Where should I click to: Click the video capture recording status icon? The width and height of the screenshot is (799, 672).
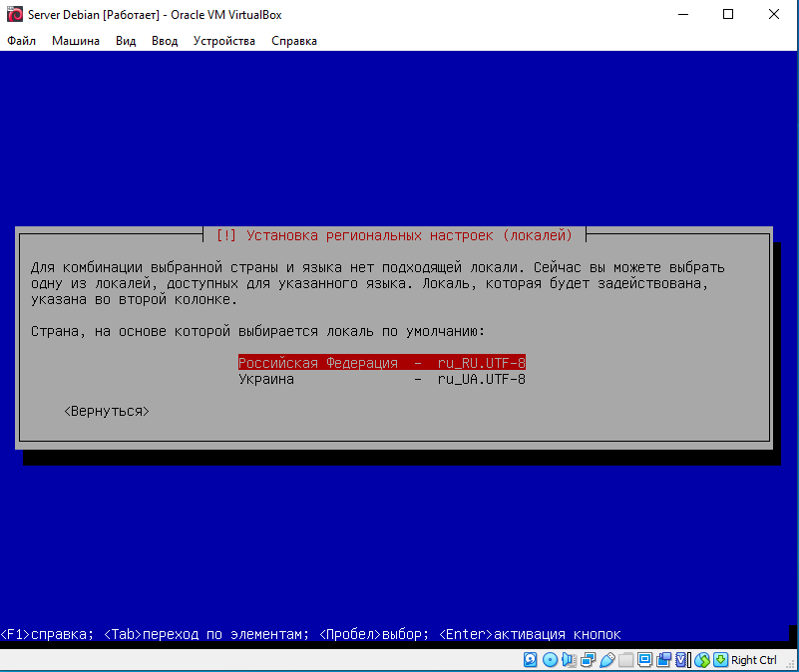(663, 660)
